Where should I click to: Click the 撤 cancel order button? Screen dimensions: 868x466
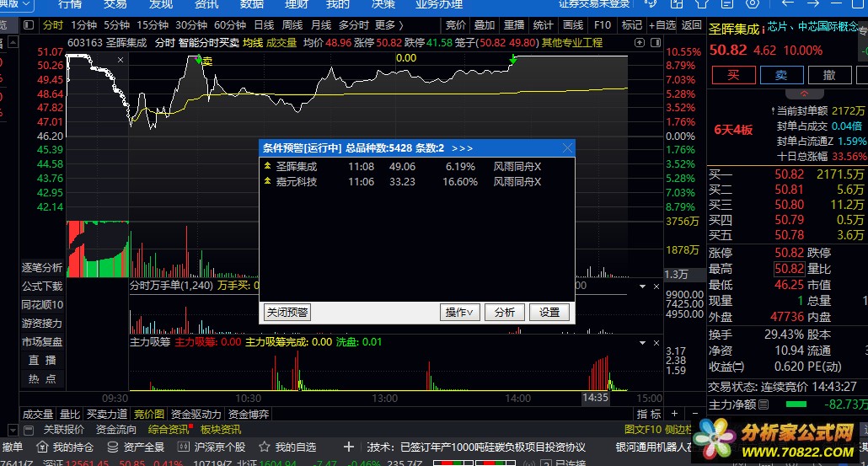pos(829,75)
